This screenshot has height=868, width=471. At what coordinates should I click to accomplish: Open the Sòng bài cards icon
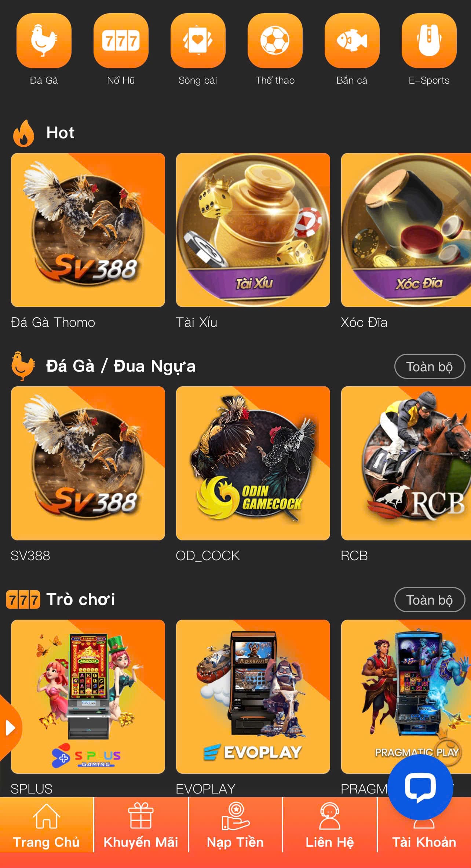coord(198,41)
